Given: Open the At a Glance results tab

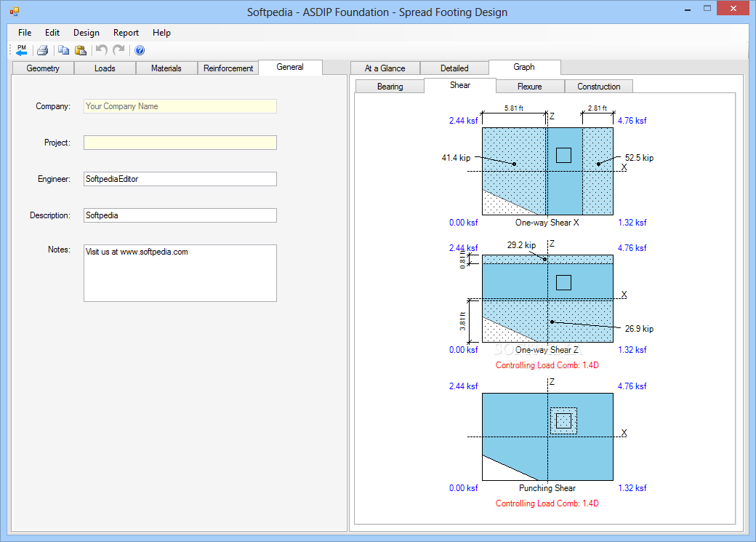Looking at the screenshot, I should (x=385, y=68).
